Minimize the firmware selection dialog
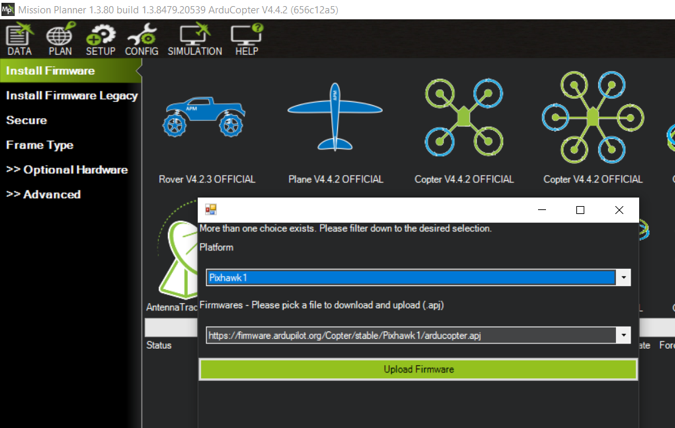675x428 pixels. [x=542, y=210]
